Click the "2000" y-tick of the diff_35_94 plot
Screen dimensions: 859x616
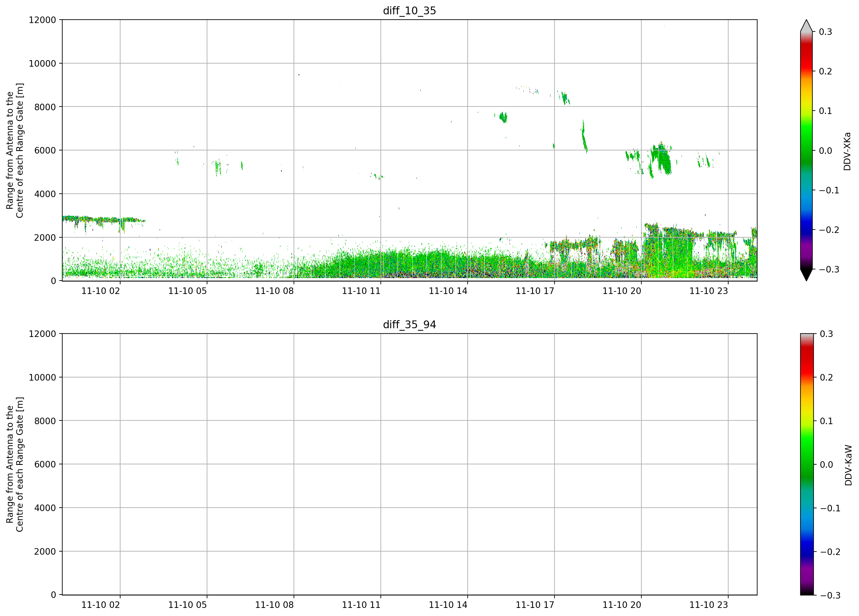45,551
